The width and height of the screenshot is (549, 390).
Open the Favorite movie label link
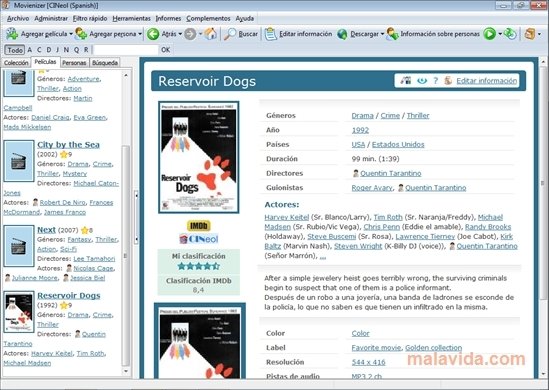[376, 348]
